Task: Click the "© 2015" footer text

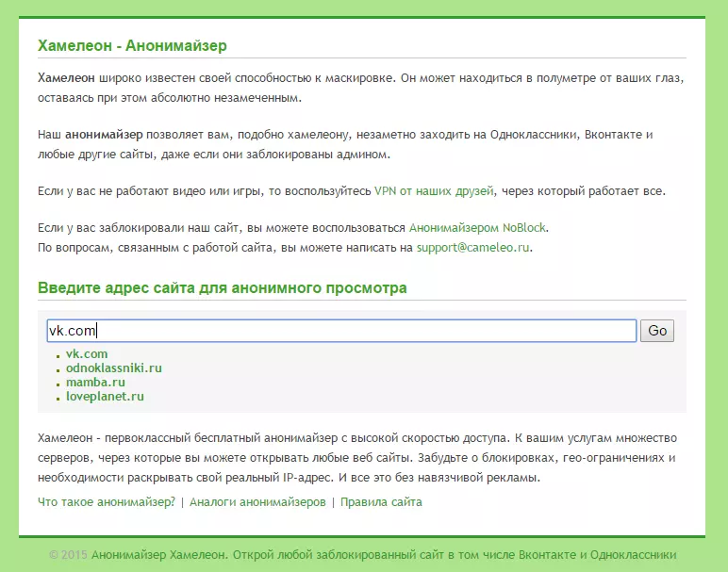Action: pos(68,555)
